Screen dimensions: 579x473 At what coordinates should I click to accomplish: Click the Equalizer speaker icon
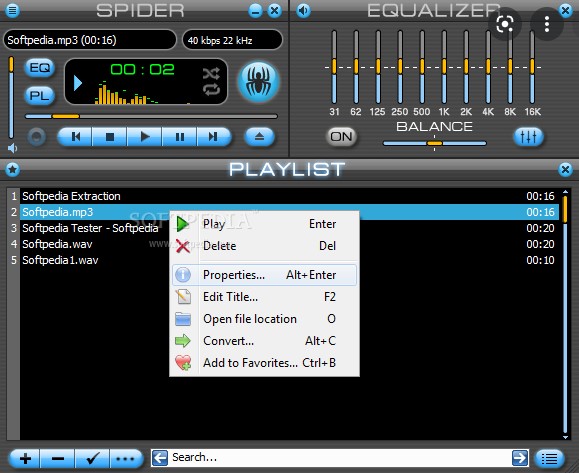point(304,10)
